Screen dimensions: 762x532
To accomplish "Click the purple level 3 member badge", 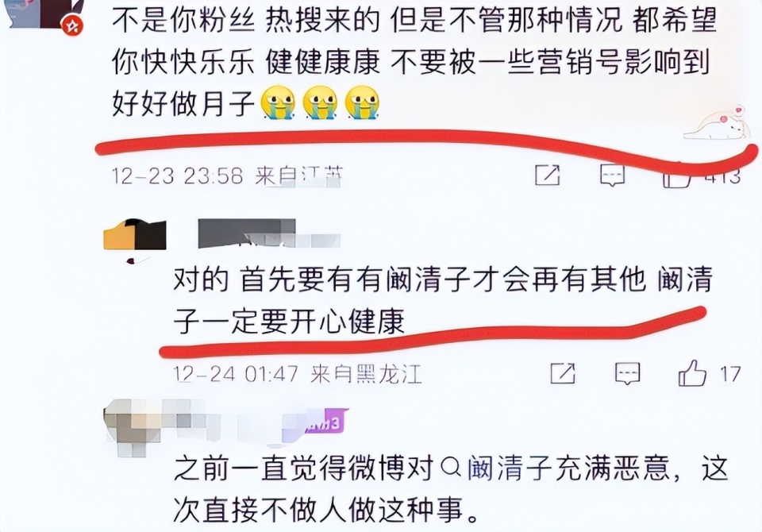I will click(326, 422).
